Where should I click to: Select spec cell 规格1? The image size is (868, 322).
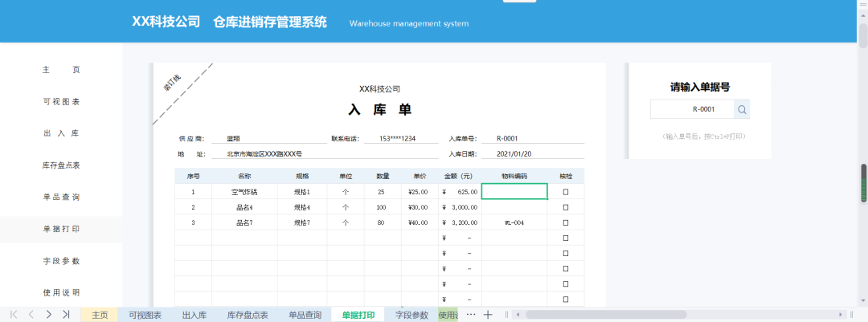(301, 192)
